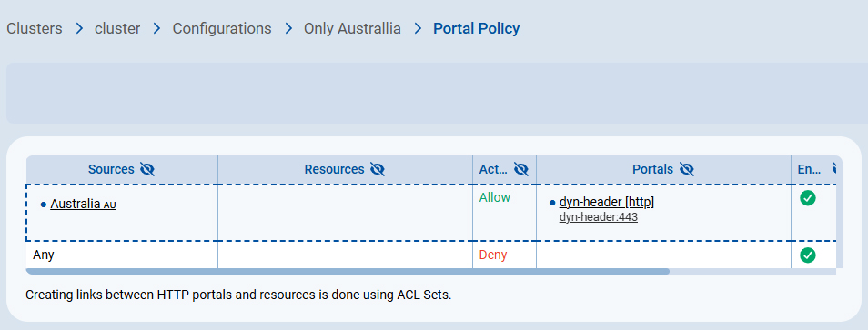Click the En... column header label
The width and height of the screenshot is (868, 330).
click(x=809, y=169)
